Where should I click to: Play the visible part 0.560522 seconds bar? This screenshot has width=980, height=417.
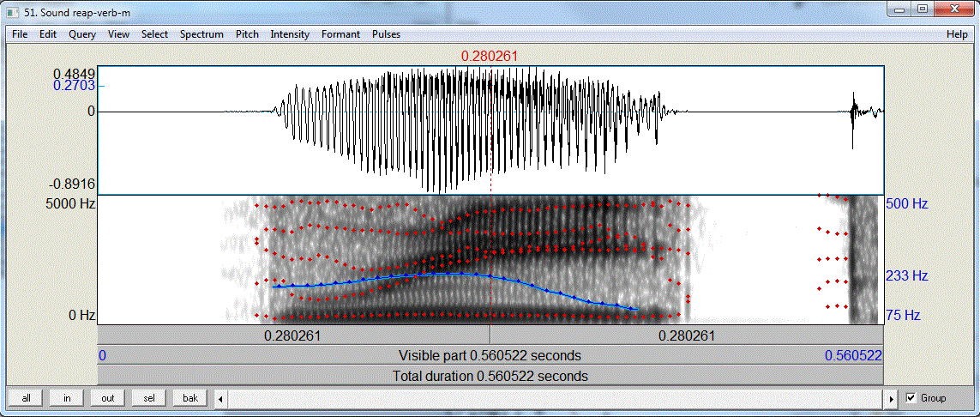(490, 356)
